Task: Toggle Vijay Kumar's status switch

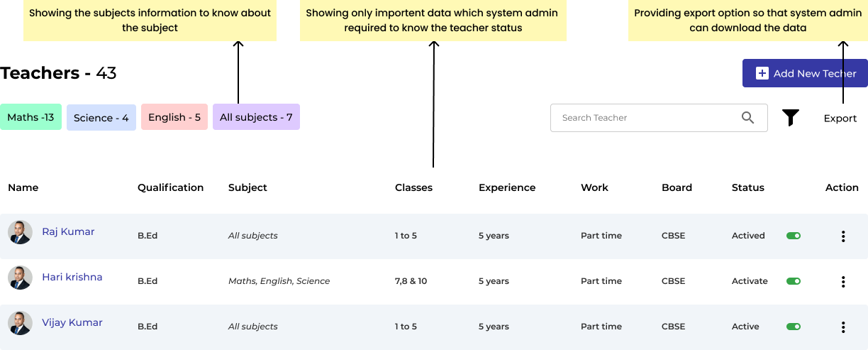Action: [x=794, y=327]
